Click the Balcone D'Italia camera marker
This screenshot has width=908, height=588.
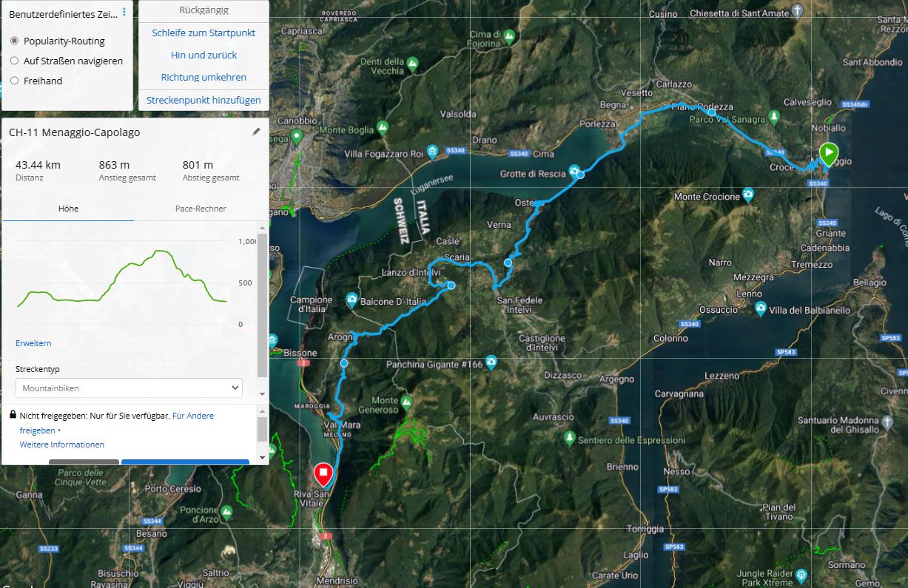coord(352,301)
